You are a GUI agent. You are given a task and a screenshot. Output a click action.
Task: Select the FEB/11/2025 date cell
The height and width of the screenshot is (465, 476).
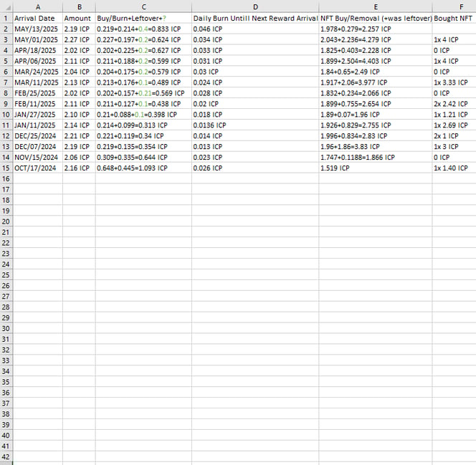pos(38,104)
